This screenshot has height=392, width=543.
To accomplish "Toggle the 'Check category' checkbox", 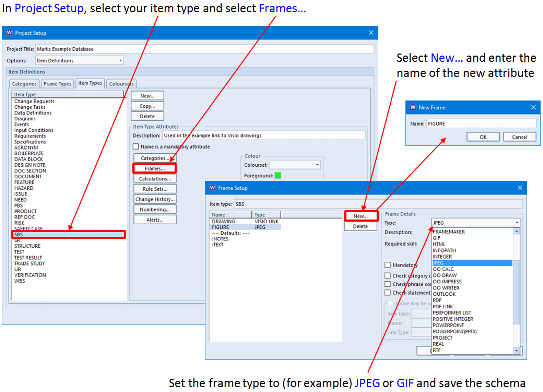I will [x=388, y=276].
